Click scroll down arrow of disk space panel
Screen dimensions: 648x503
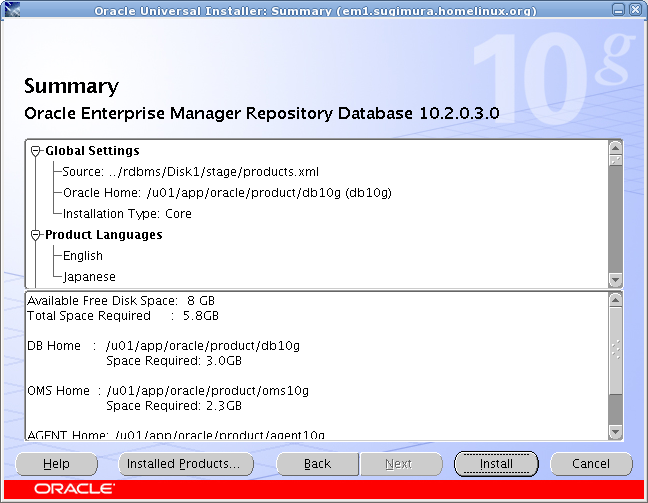click(x=615, y=432)
